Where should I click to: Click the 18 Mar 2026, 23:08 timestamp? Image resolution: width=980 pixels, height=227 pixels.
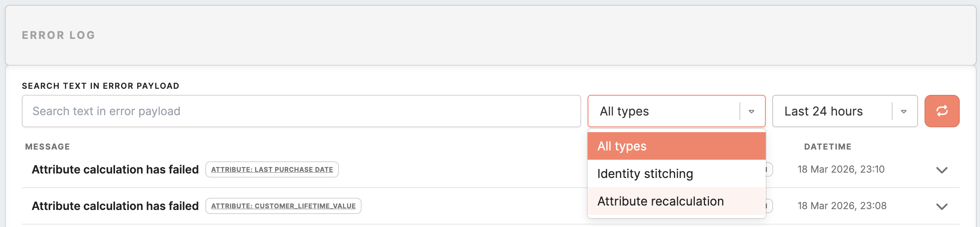coord(842,206)
